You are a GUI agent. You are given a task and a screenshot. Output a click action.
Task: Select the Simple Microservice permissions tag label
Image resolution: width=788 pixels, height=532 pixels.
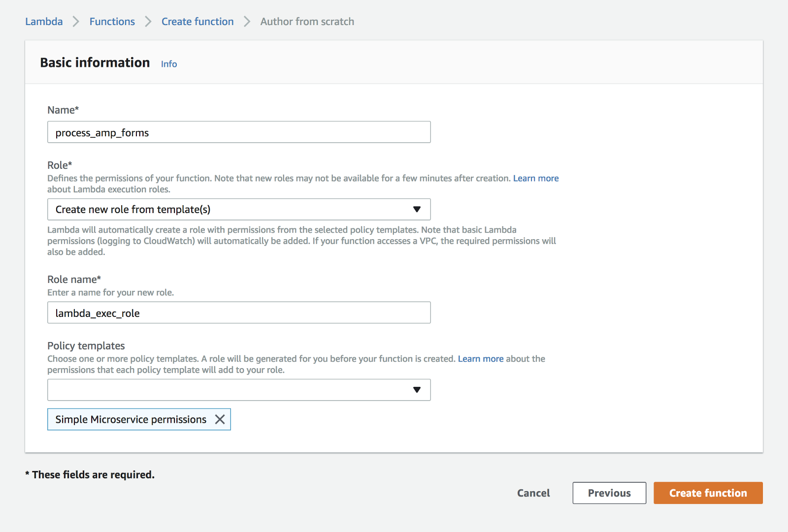[x=131, y=419]
